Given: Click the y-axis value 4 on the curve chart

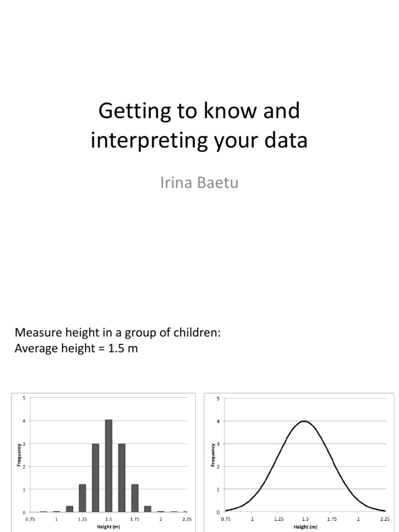Looking at the screenshot, I should pos(217,421).
